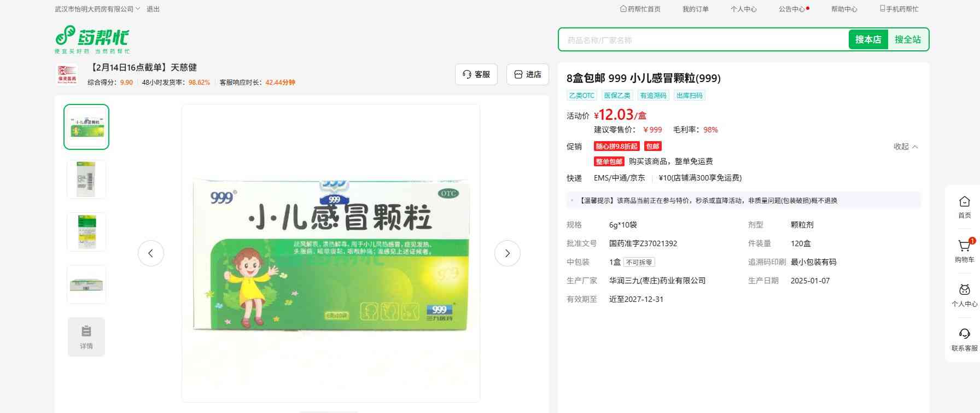Viewport: 980px width, 413px height.
Task: Click the 药帮忙 logo
Action: (x=92, y=39)
